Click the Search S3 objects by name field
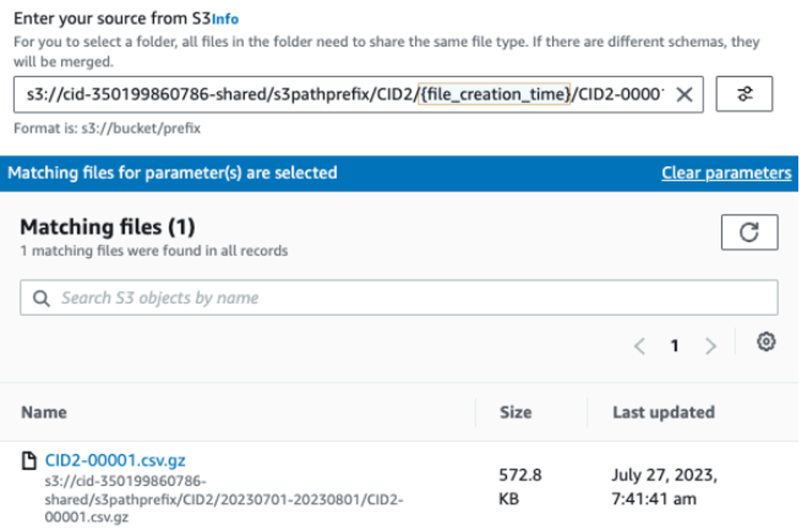The image size is (800, 532). tap(246, 297)
